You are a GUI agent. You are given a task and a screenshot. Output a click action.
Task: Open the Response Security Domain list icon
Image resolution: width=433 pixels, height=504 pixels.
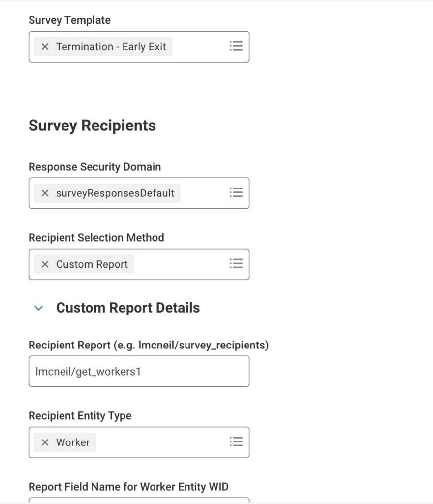coord(236,193)
